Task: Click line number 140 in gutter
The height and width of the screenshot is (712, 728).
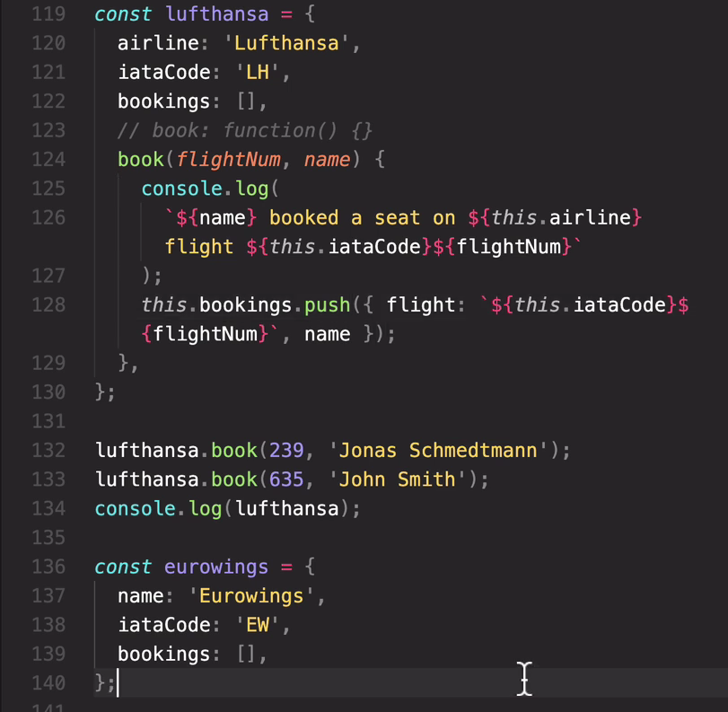Action: pos(48,682)
